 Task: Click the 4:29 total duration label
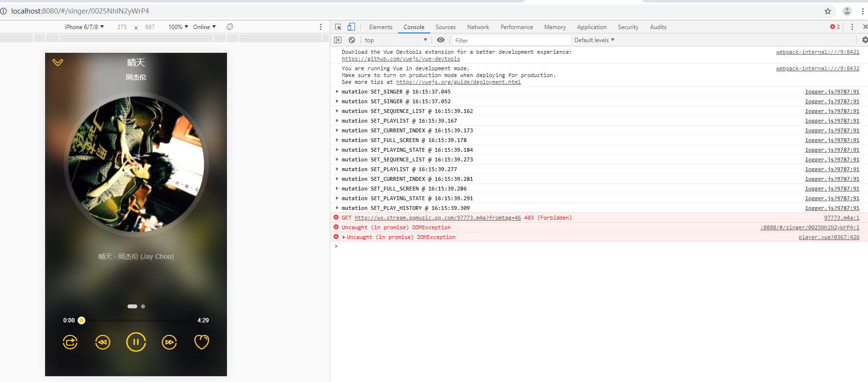(203, 320)
